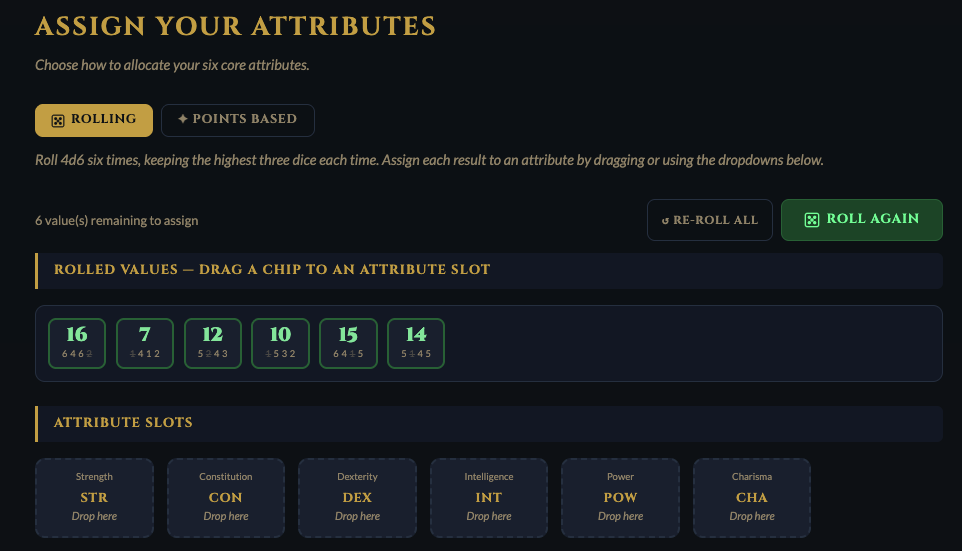The image size is (962, 551).
Task: Click the dice icon on the Rolling tab
Action: (x=58, y=120)
